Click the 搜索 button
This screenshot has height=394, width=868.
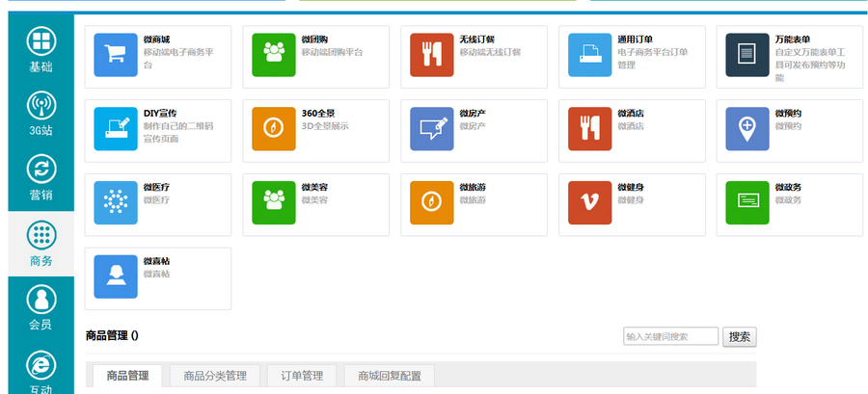pyautogui.click(x=740, y=337)
